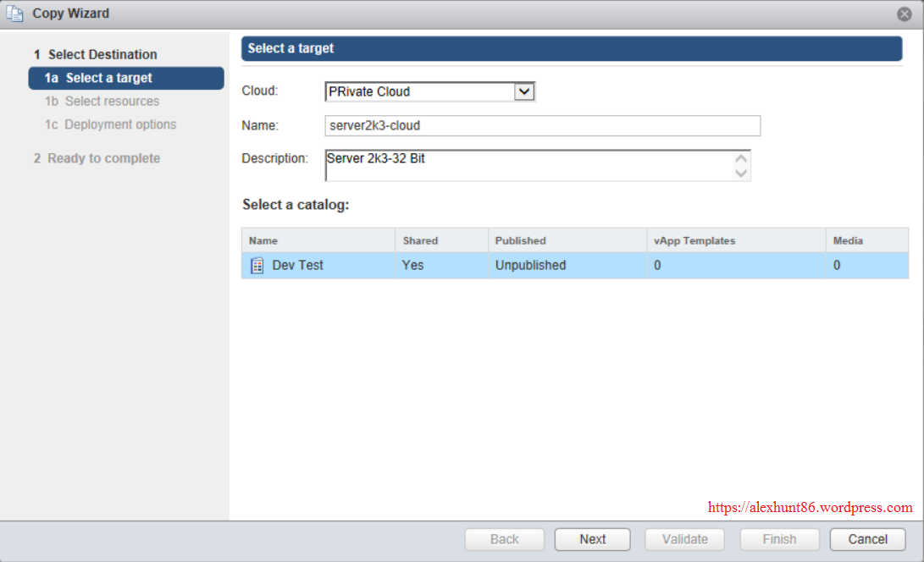Click the Back button

point(504,539)
